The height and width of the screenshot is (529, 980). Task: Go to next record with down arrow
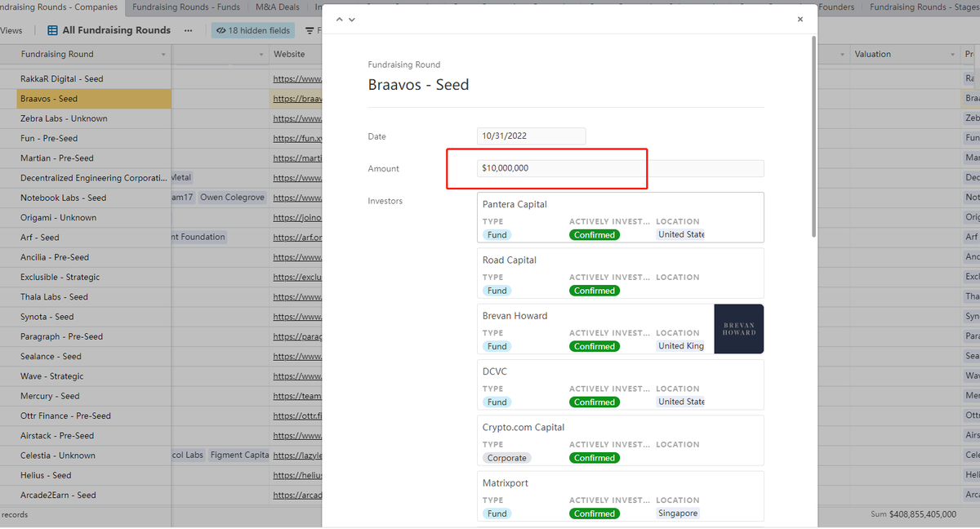[352, 19]
